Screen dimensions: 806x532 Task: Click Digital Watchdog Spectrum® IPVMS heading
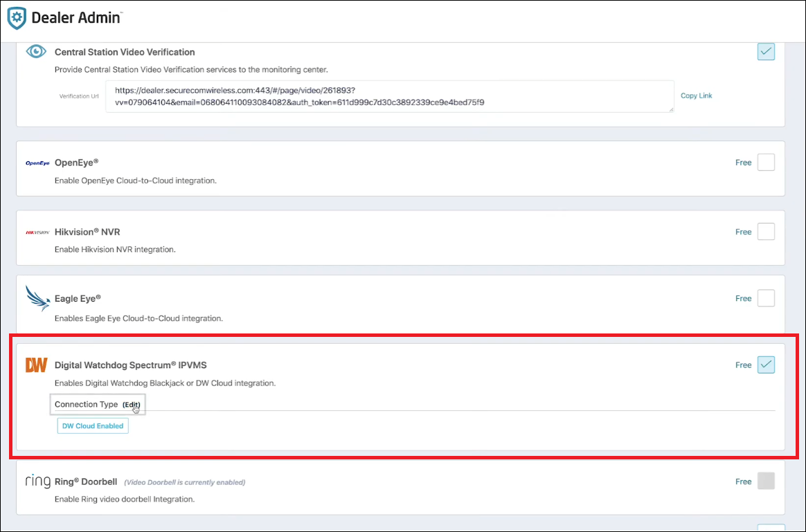click(131, 365)
